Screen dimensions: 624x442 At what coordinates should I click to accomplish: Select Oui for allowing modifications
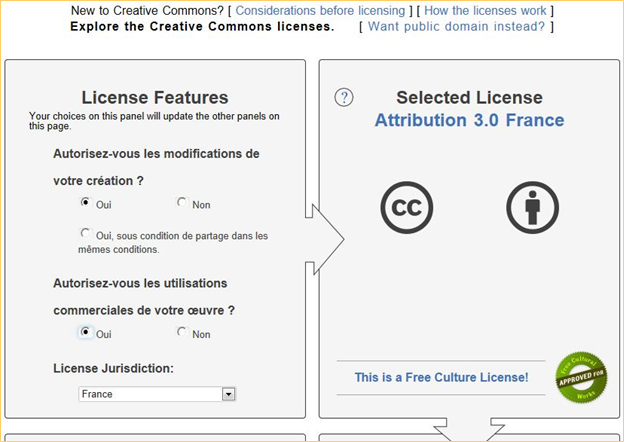(x=85, y=203)
